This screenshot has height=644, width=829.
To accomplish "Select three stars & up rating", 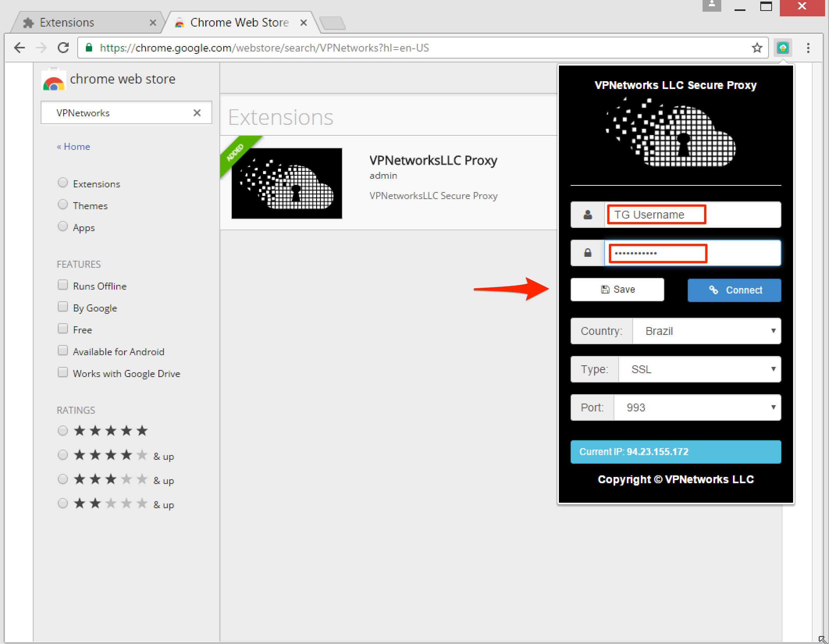I will 62,479.
